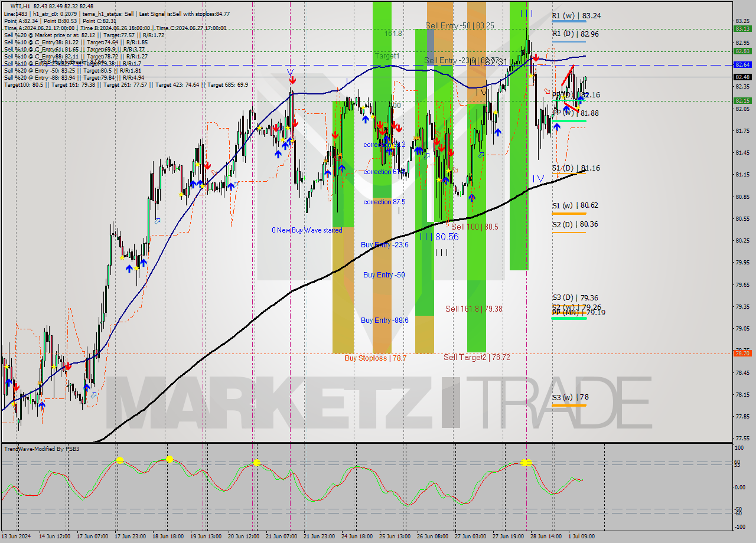This screenshot has width=756, height=543.
Task: Click the 80.25 price scale value
Action: coord(743,240)
